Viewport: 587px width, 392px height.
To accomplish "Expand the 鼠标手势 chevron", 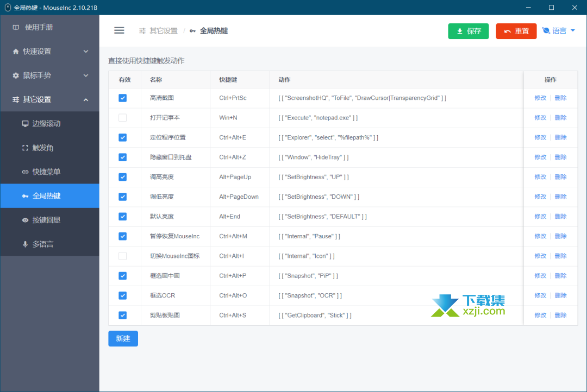I will click(x=86, y=75).
